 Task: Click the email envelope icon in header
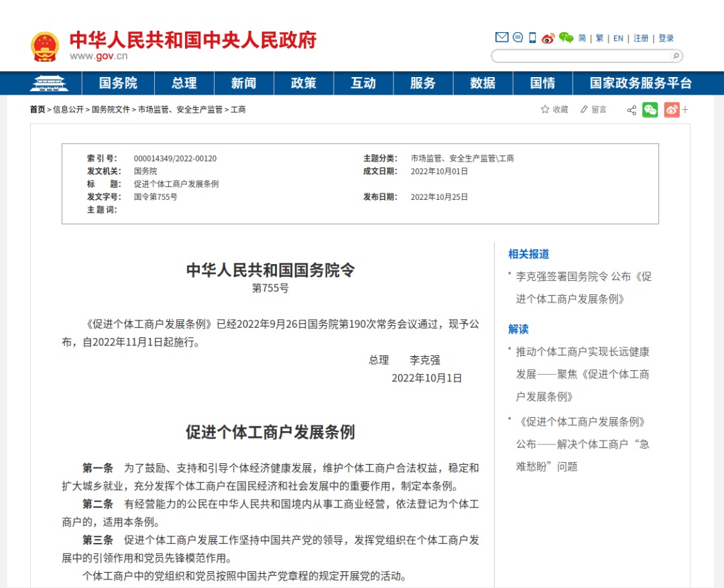[501, 38]
